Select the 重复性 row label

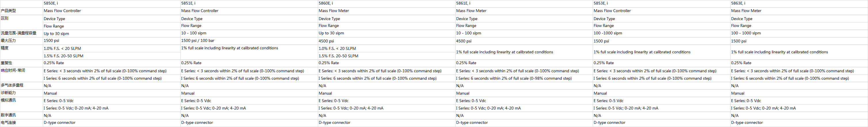6,63
